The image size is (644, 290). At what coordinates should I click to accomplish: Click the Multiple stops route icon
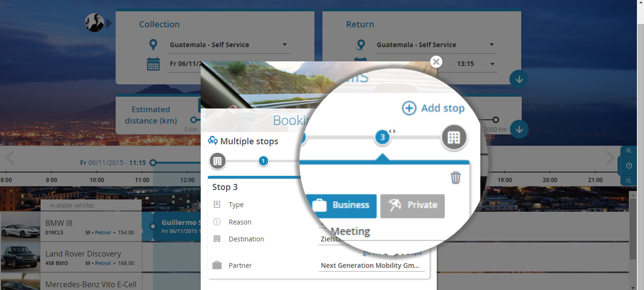pos(213,141)
